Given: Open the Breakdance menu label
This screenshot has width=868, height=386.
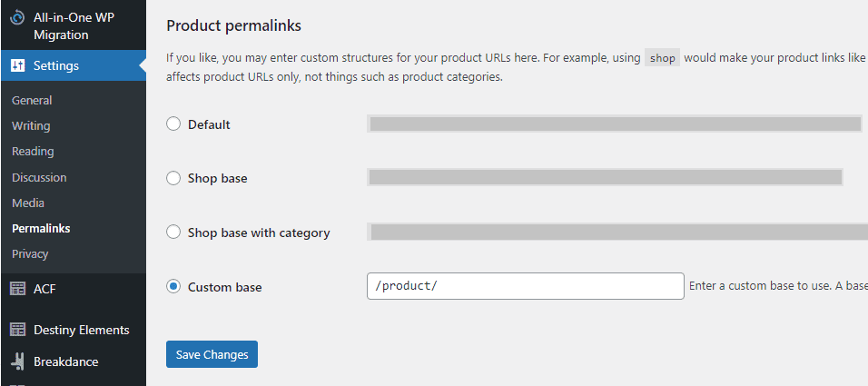Looking at the screenshot, I should click(65, 361).
